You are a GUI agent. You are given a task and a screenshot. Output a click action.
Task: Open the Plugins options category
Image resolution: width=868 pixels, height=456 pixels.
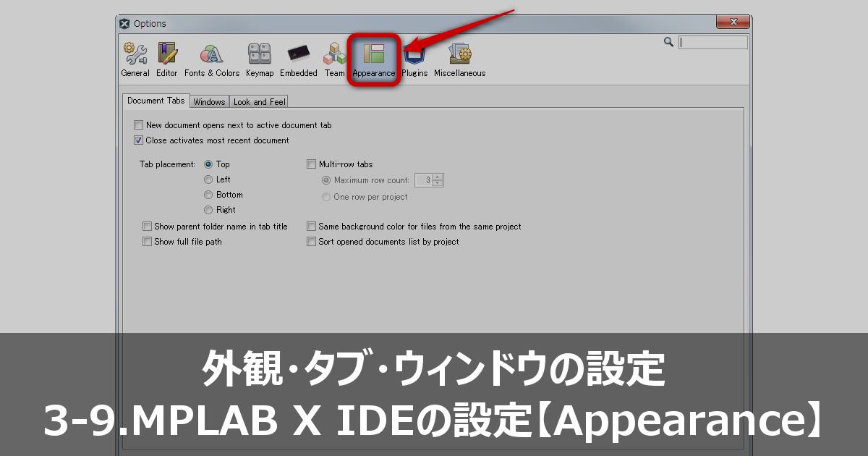pyautogui.click(x=414, y=60)
